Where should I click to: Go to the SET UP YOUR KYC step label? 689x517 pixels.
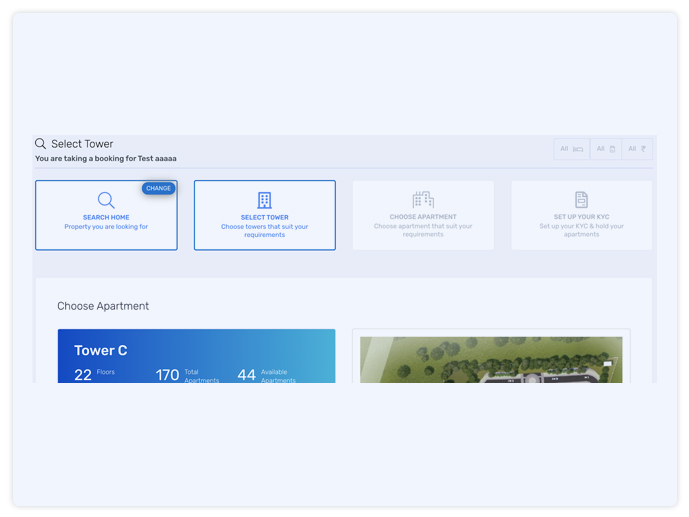[581, 217]
